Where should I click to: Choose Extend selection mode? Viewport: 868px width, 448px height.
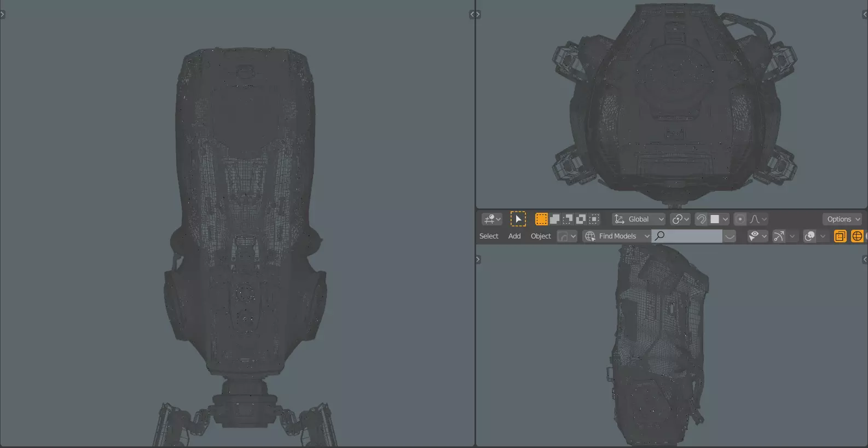(x=554, y=219)
